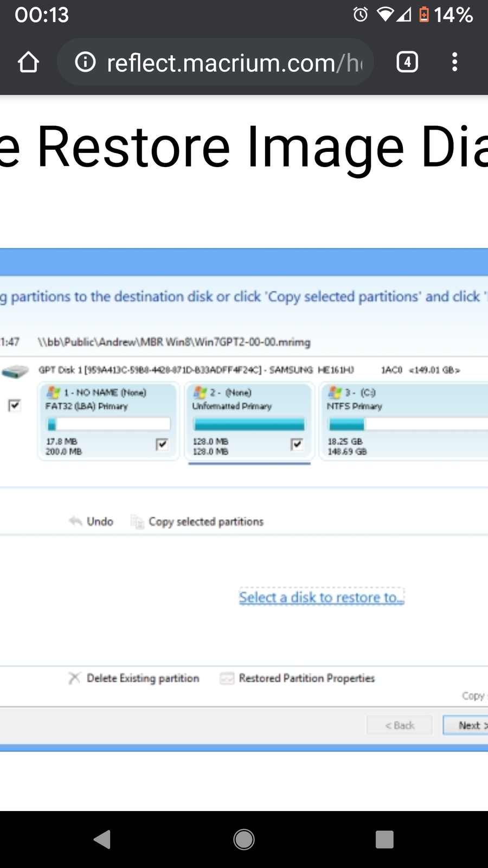
Task: Click the usage bar of the NTFS partition
Action: pos(407,424)
